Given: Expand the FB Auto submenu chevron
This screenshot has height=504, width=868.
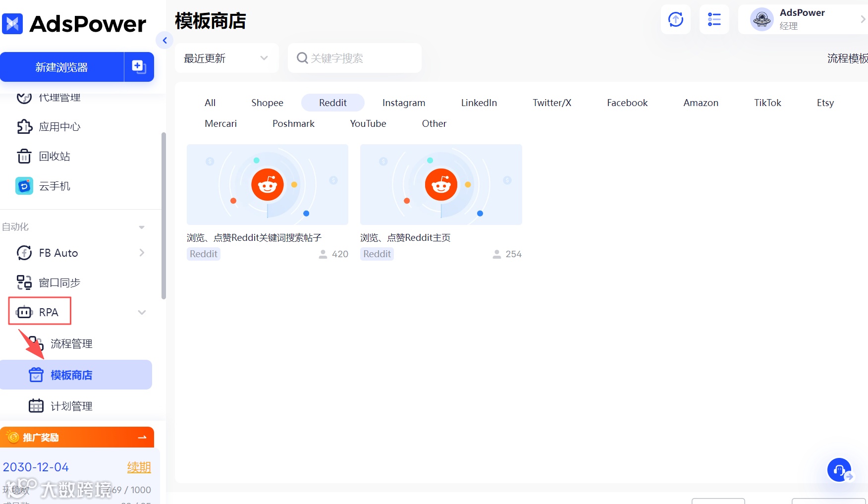Looking at the screenshot, I should pos(142,253).
